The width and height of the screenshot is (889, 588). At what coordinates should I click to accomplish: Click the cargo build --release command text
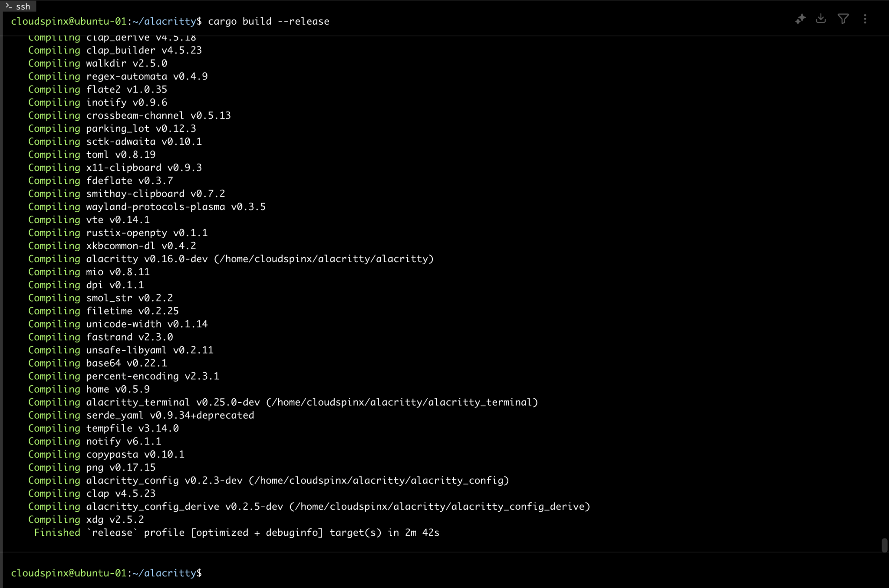[268, 21]
